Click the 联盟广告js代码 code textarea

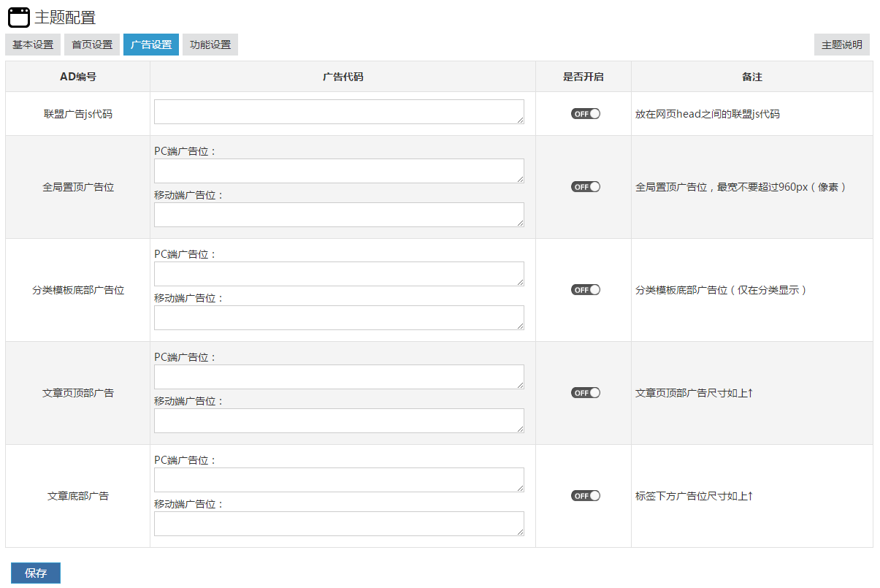coord(339,112)
